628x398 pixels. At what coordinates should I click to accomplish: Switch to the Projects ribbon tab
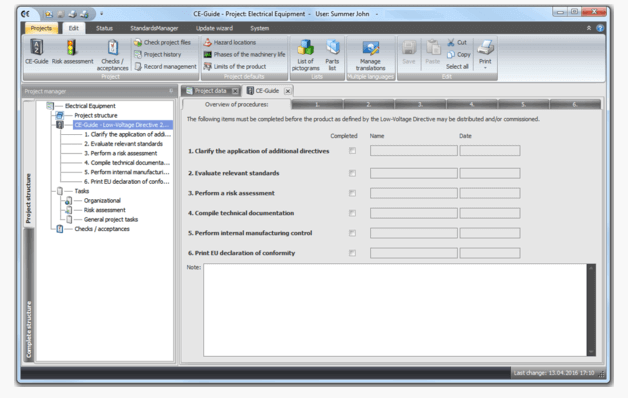point(41,28)
